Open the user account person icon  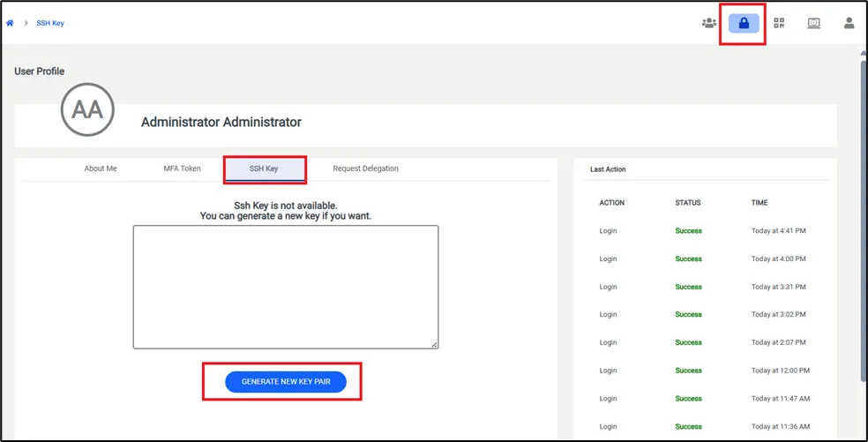tap(849, 23)
